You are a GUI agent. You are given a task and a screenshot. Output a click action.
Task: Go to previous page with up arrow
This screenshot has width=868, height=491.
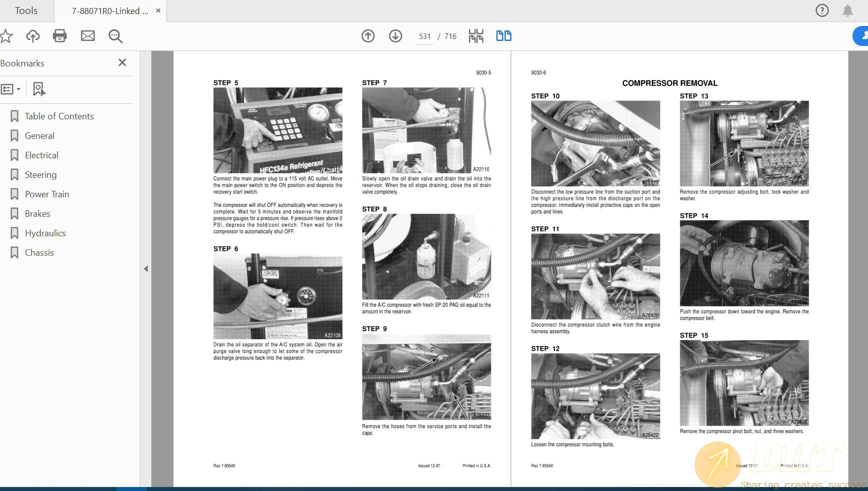pyautogui.click(x=368, y=36)
